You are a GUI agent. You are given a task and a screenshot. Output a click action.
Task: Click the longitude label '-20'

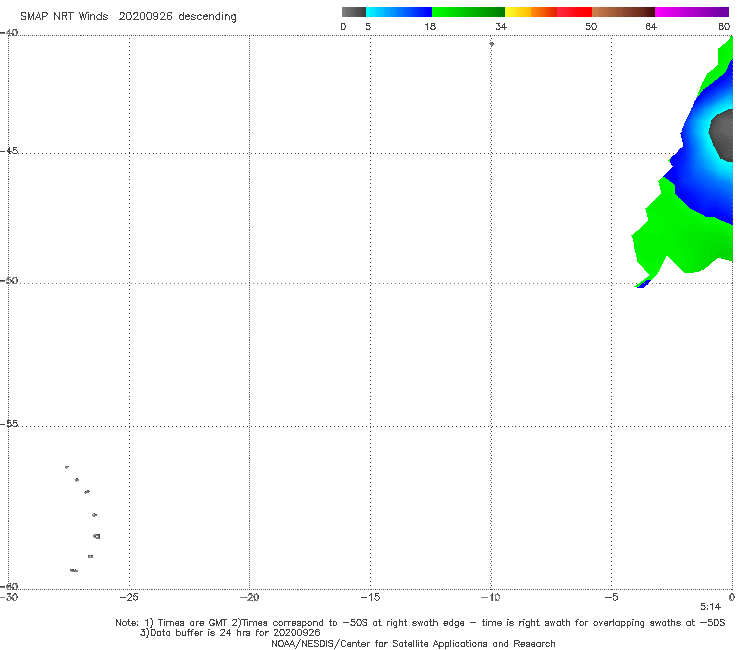point(249,598)
